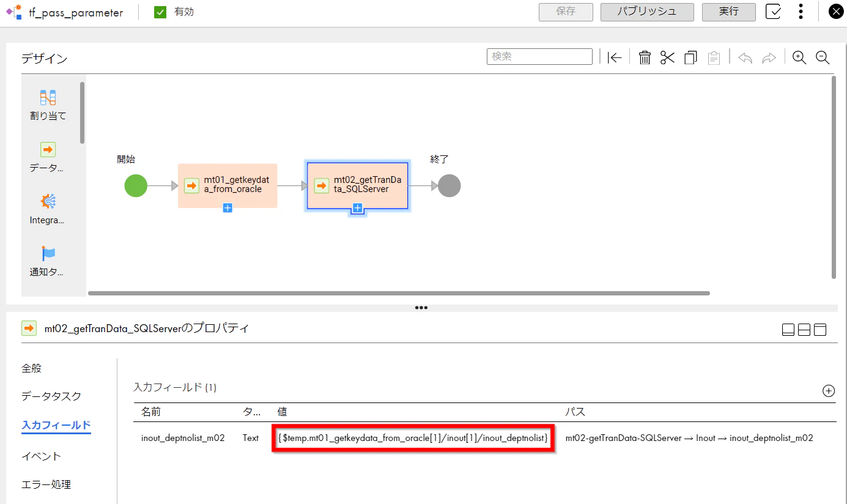847x504 pixels.
Task: Click the Text type cell
Action: click(251, 438)
